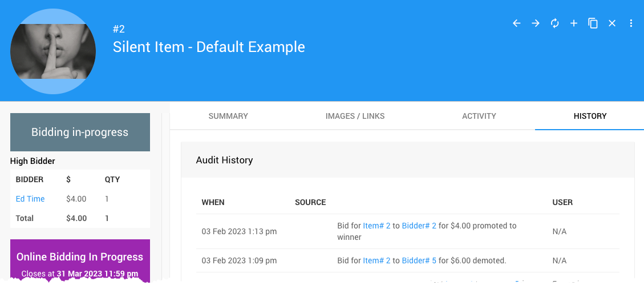Click the Silent Item circular thumbnail image
Image resolution: width=644 pixels, height=297 pixels.
click(53, 51)
